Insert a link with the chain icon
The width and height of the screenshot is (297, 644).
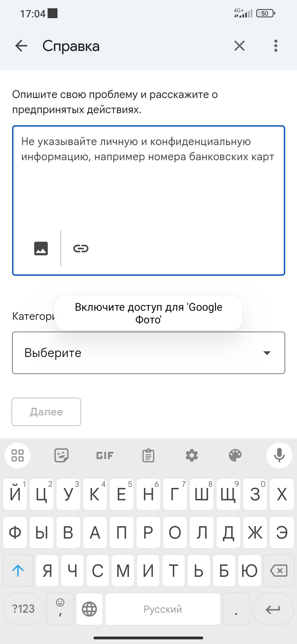(x=81, y=249)
